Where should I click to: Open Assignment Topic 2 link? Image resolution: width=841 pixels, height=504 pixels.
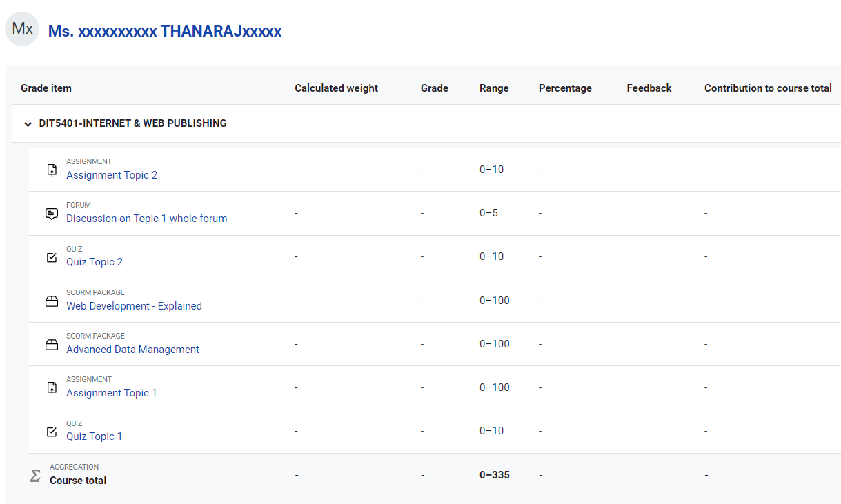pyautogui.click(x=112, y=175)
